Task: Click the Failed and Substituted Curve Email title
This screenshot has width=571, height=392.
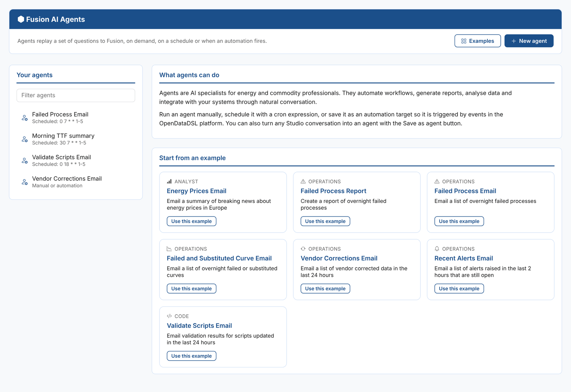Action: click(x=219, y=258)
